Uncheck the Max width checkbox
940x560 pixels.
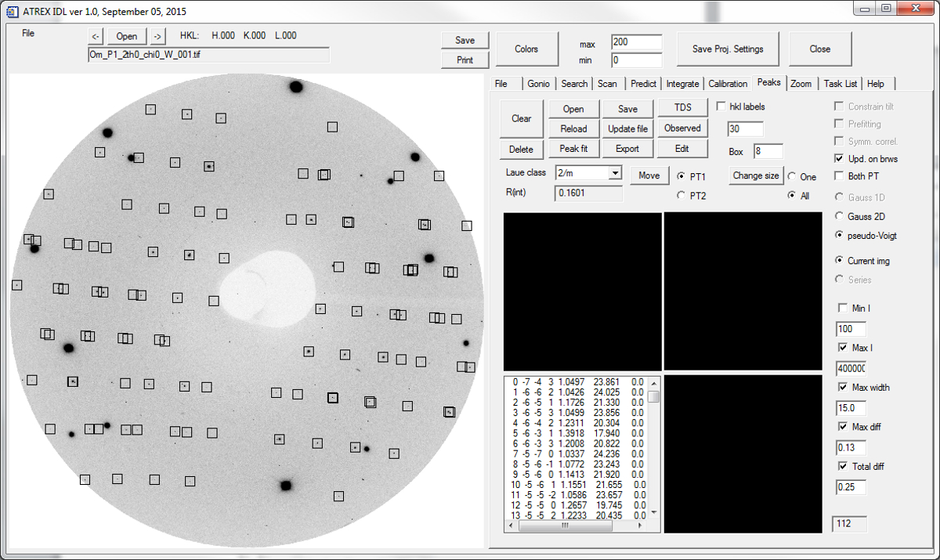point(843,387)
